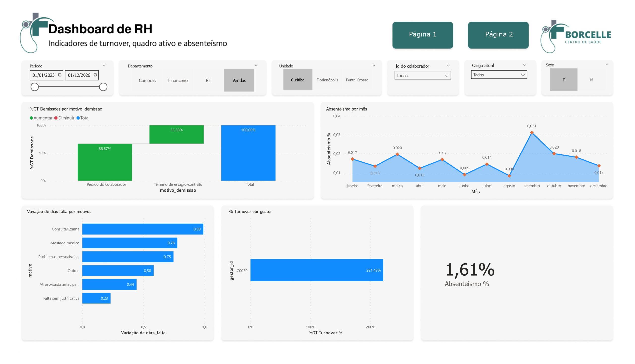Switch to Página 2

[x=498, y=35]
